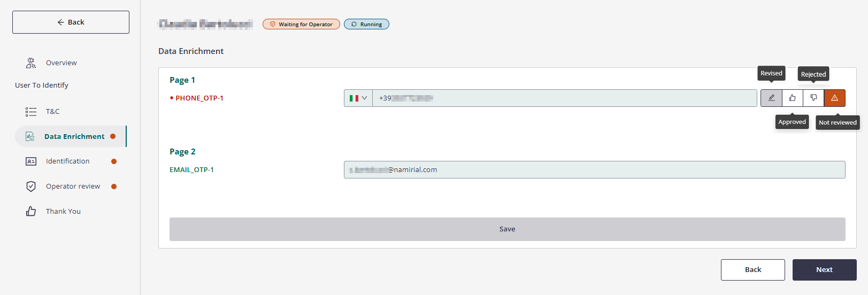The height and width of the screenshot is (295, 868).
Task: Click the PHONE_OTP-1 phone number field
Action: pos(564,98)
